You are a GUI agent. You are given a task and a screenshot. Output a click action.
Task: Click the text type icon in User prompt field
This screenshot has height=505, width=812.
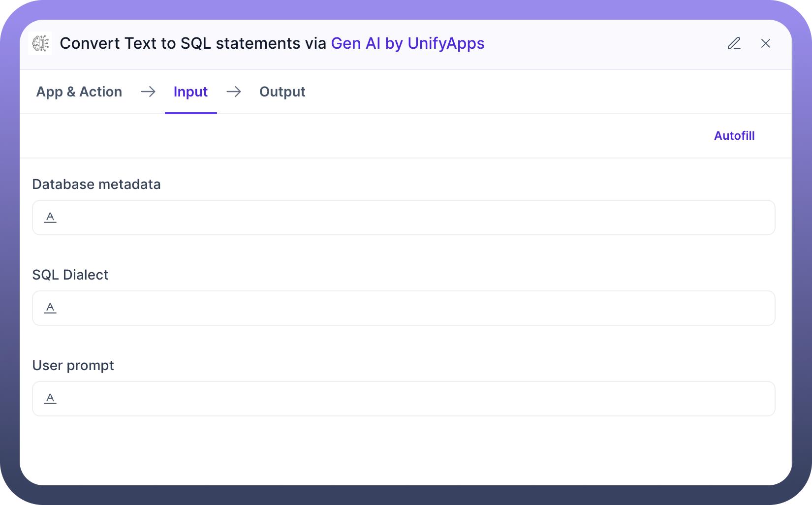pos(50,399)
